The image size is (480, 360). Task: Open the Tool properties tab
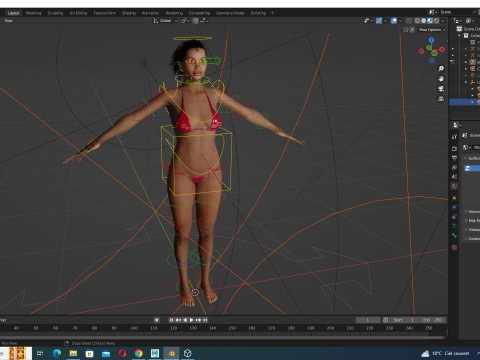coord(454,137)
